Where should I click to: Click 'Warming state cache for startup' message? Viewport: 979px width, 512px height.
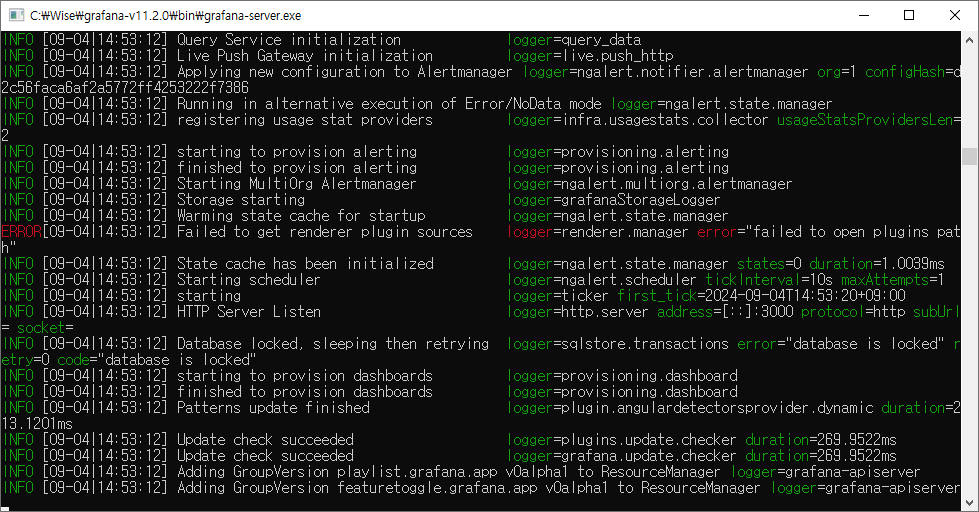click(301, 216)
